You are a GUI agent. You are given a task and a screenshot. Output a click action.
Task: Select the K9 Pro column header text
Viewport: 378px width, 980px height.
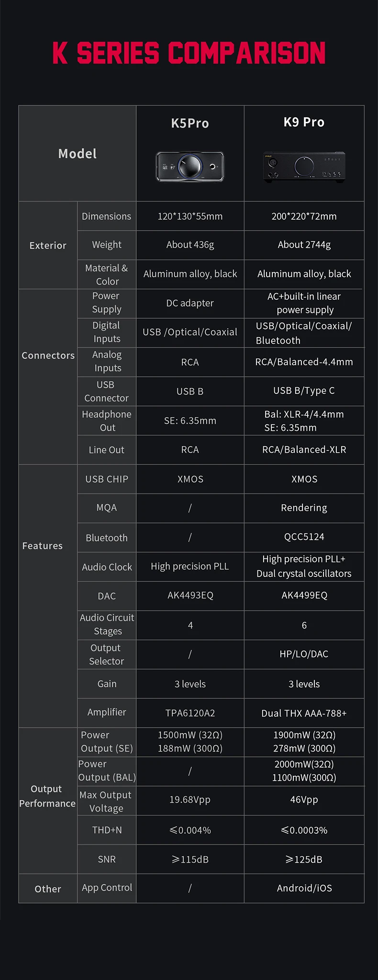[x=304, y=122]
